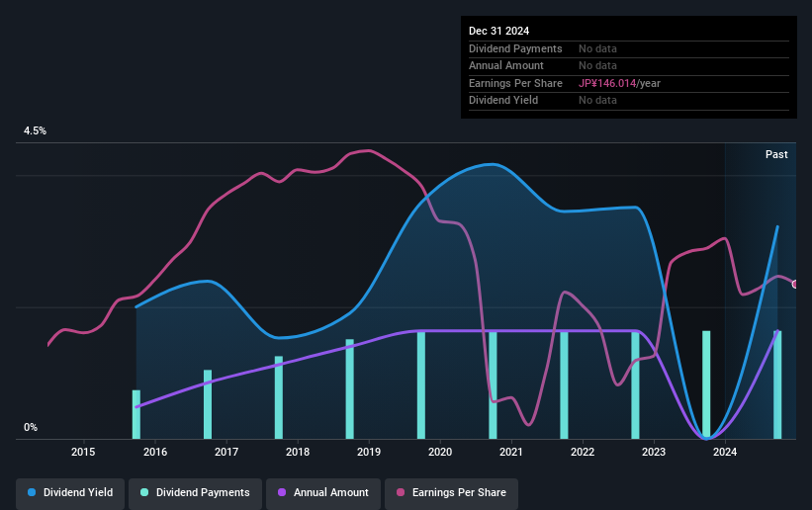Click Earnings Per Share label in tooltip
The height and width of the screenshot is (510, 812).
pos(515,83)
